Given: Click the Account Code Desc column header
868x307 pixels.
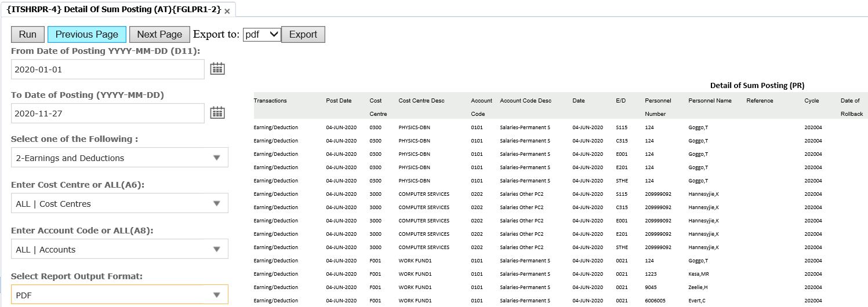Looking at the screenshot, I should (525, 101).
